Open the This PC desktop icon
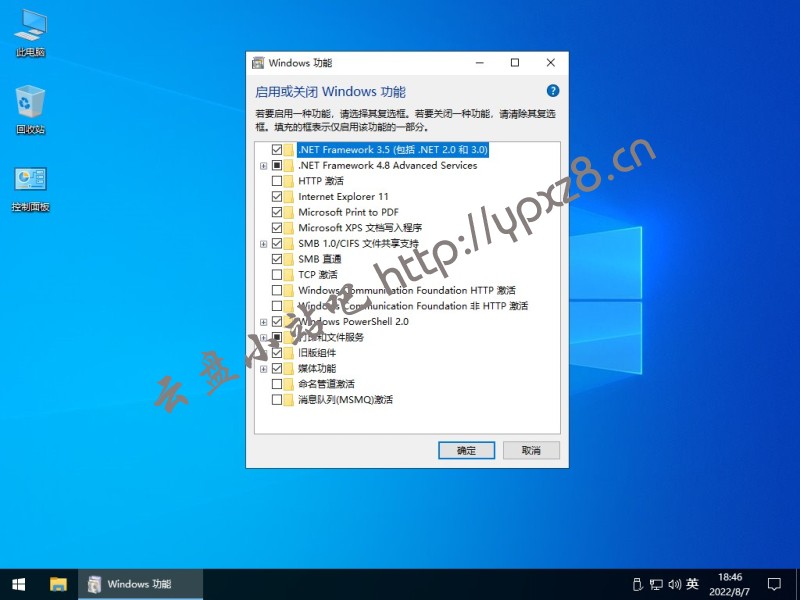 pyautogui.click(x=31, y=33)
